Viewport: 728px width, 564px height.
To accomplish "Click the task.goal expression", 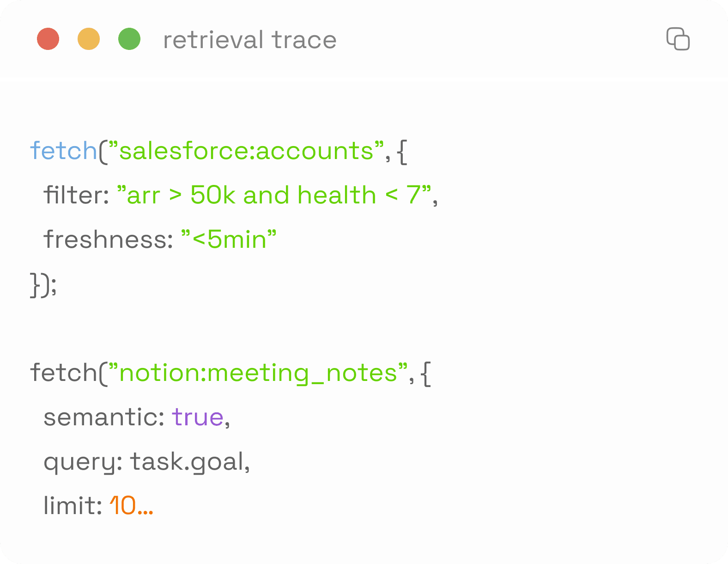I will [x=187, y=462].
